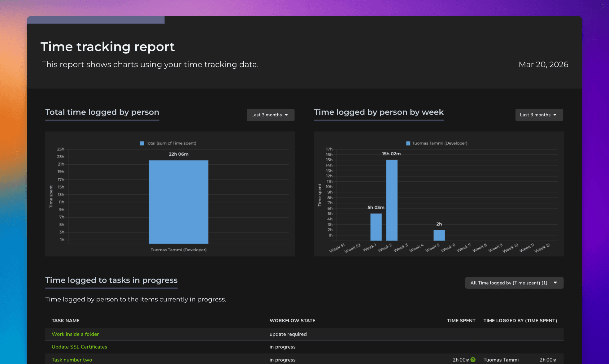Open Work inside a folder task
This screenshot has height=364, width=609.
click(75, 334)
